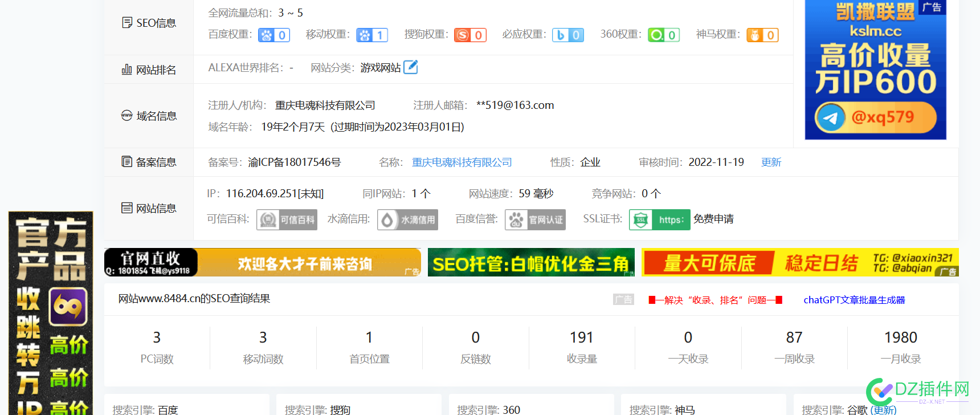Click the 审核时间 date 2022-11-19
Image resolution: width=980 pixels, height=415 pixels.
[x=716, y=162]
